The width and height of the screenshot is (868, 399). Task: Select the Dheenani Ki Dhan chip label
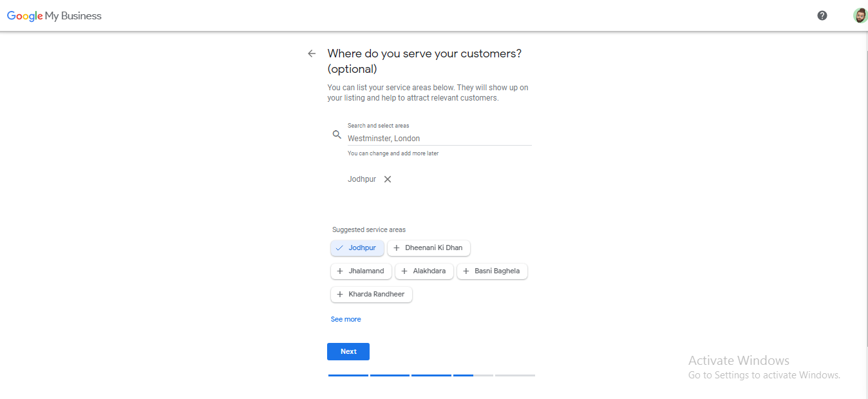point(433,248)
